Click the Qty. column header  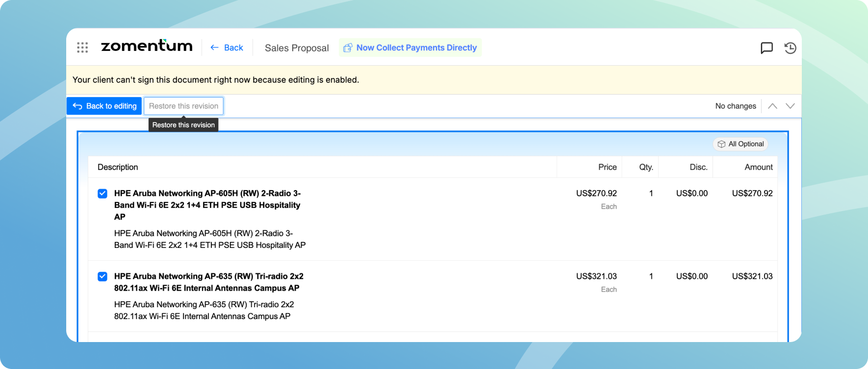click(x=646, y=167)
